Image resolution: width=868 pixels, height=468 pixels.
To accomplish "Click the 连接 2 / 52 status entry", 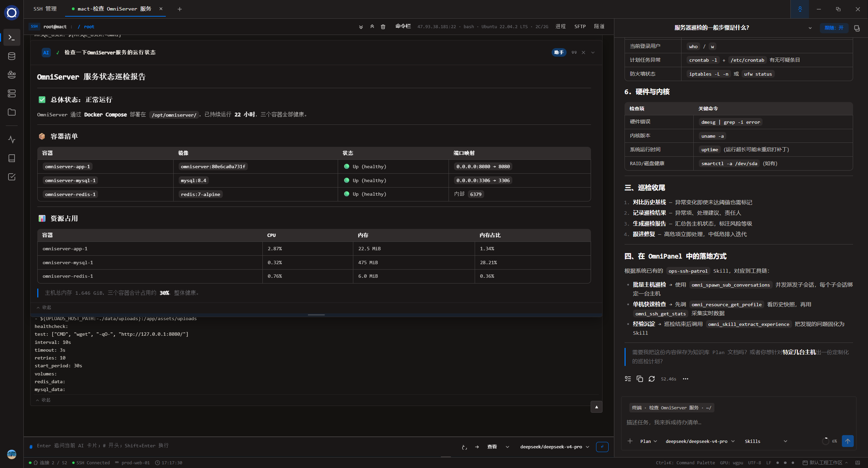I will [48, 463].
